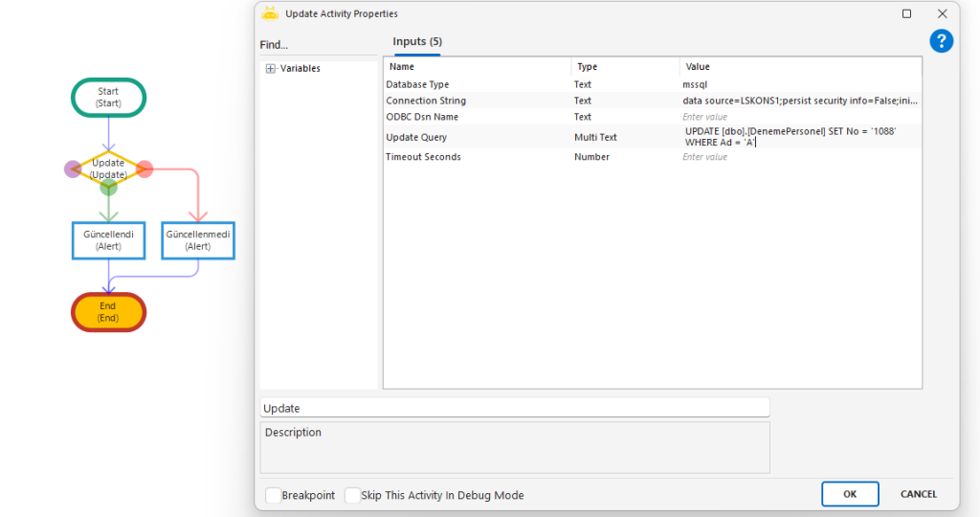Select the Update diamond activity node
This screenshot has height=517, width=980.
(x=108, y=169)
